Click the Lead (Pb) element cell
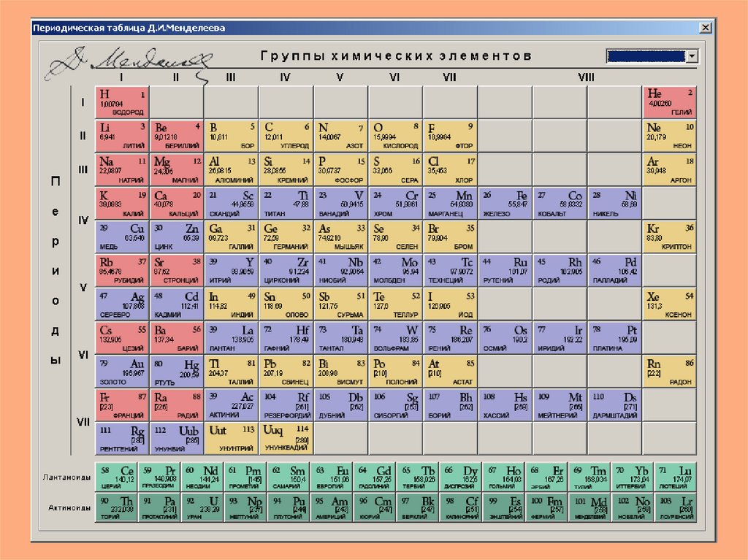748x560 pixels. click(286, 371)
